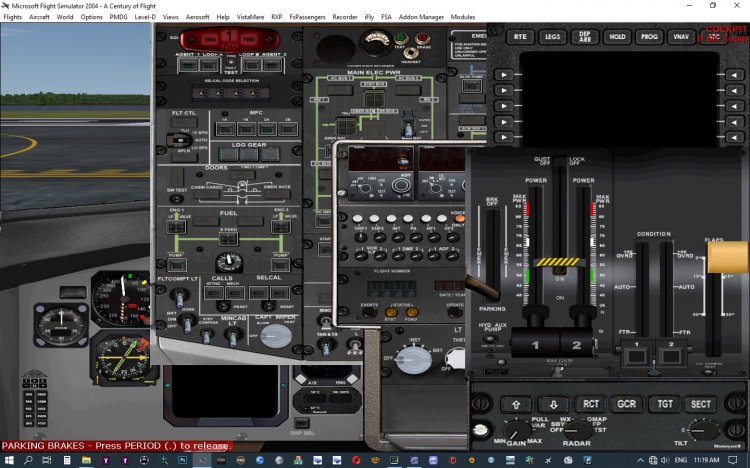This screenshot has width=750, height=468.
Task: Click the ADF tuning knob
Action: [401, 186]
